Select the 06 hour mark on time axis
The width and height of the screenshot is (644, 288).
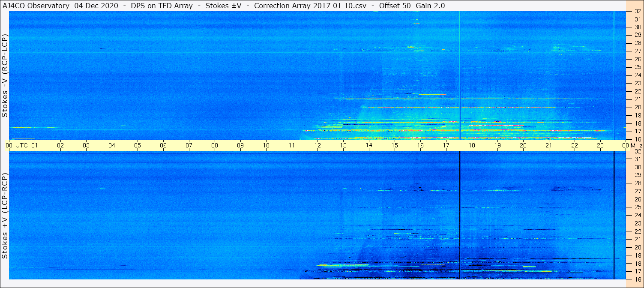pos(163,145)
